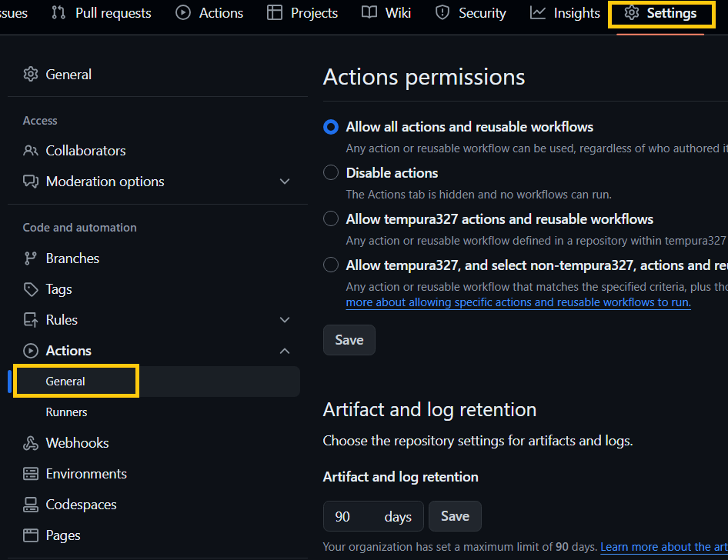
Task: Click the Tags label icon
Action: pyautogui.click(x=31, y=289)
